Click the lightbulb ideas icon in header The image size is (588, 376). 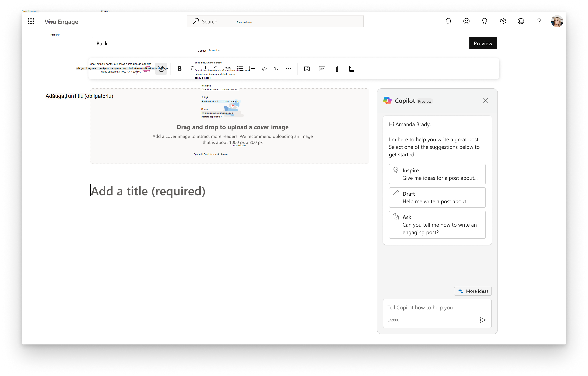(484, 21)
